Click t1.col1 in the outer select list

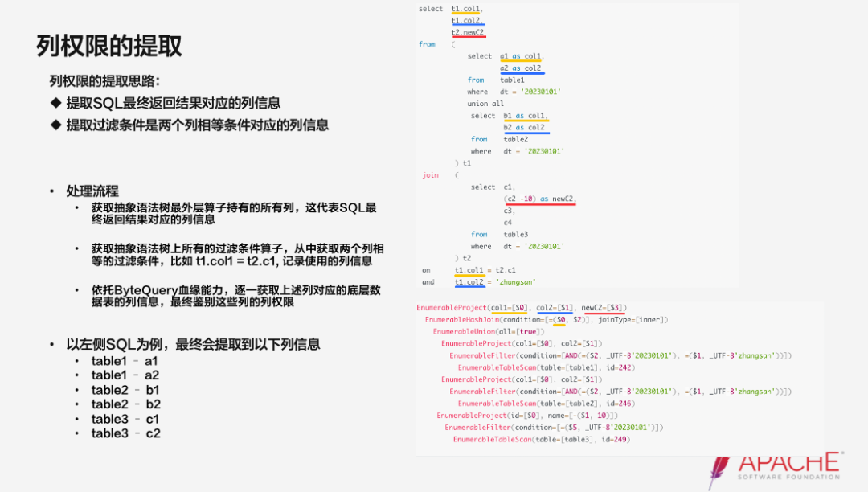coord(467,9)
